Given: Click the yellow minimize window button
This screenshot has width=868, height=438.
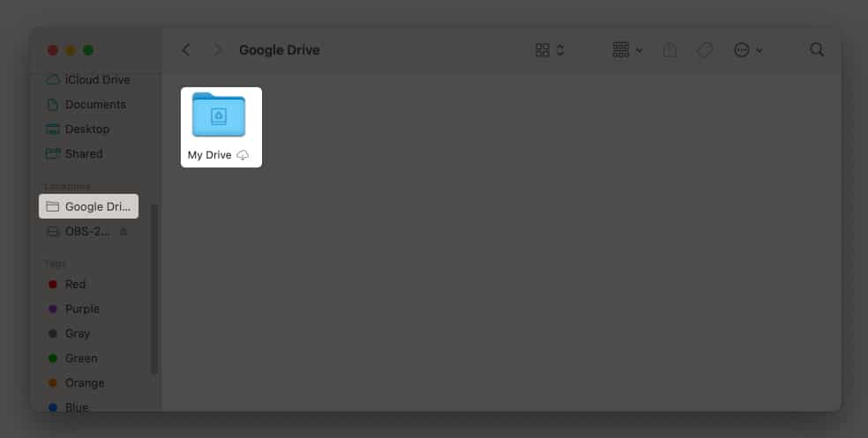Looking at the screenshot, I should (71, 50).
